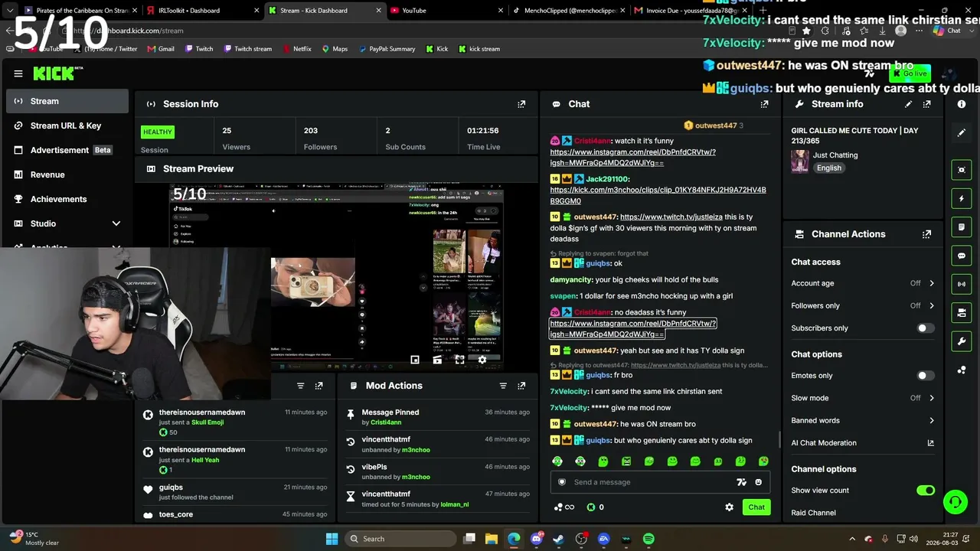Screen dimensions: 980x551
Task: Open the Revenue page
Action: click(67, 174)
